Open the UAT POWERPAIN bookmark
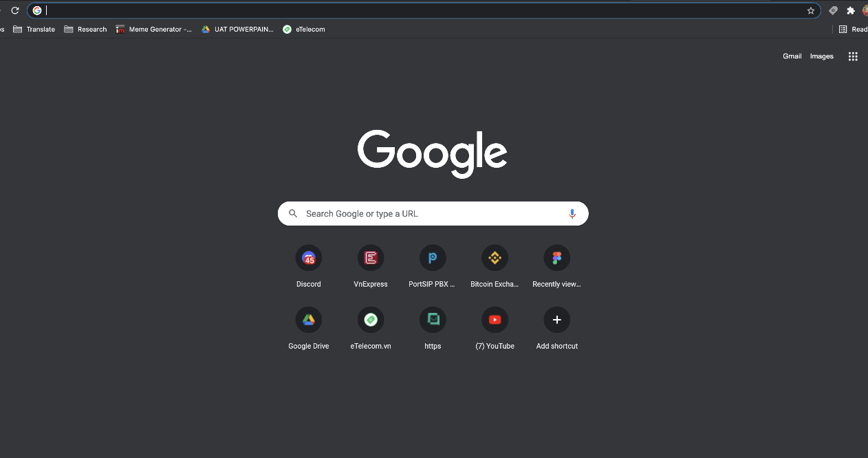Screen dimensions: 868x458 click(x=237, y=30)
